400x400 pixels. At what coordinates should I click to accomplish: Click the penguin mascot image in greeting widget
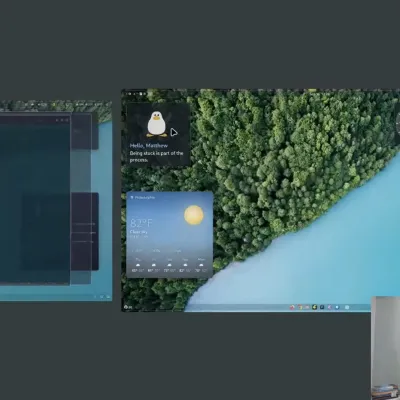[x=157, y=124]
